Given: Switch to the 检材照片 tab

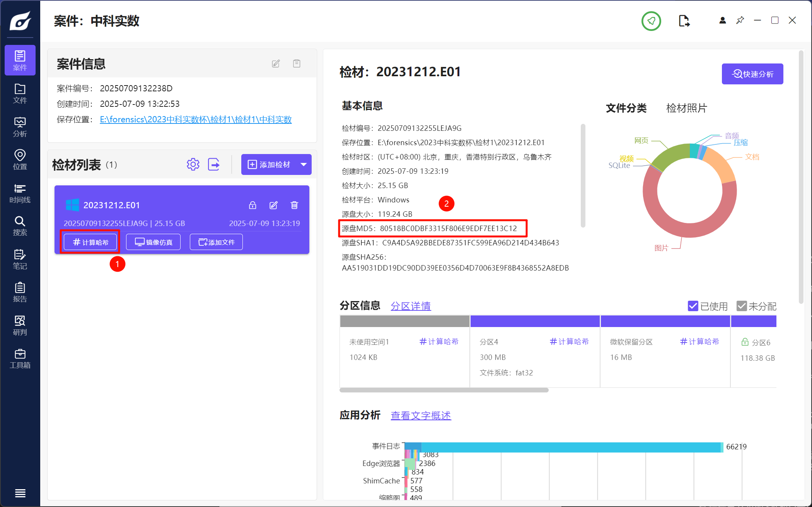Looking at the screenshot, I should (x=686, y=108).
